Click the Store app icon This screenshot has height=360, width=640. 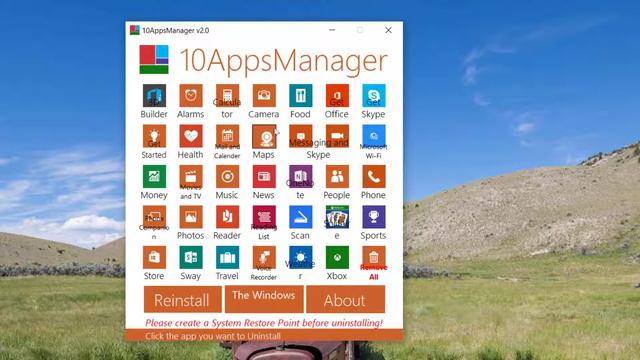[154, 257]
